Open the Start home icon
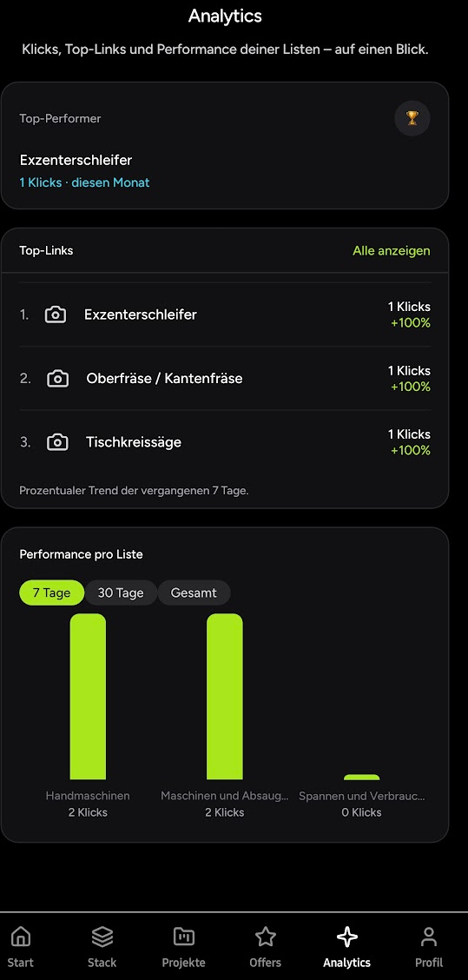Image resolution: width=468 pixels, height=980 pixels. click(21, 937)
